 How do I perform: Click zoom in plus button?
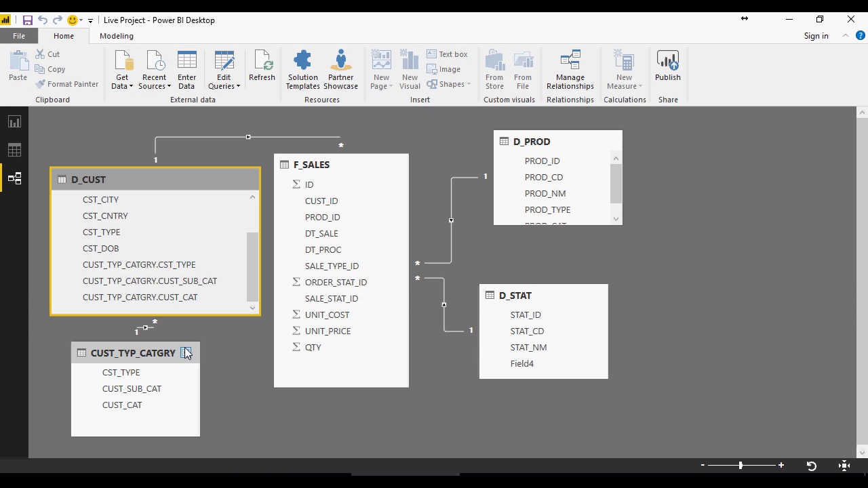tap(781, 465)
